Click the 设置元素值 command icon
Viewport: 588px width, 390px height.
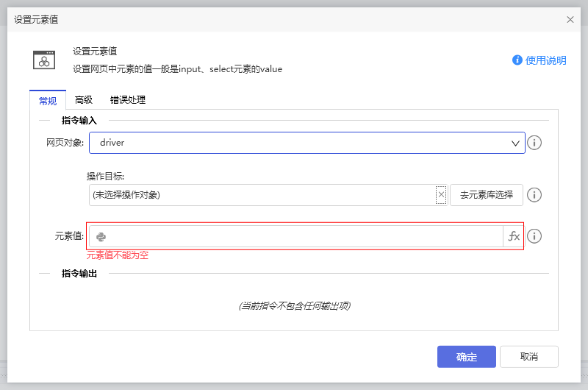coord(44,60)
